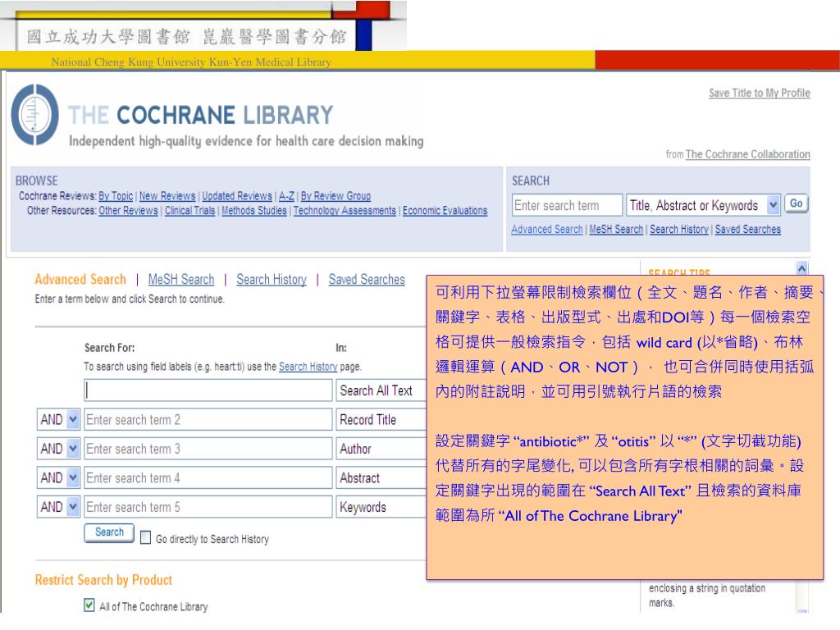Click the Go search button
The image size is (840, 630).
point(796,203)
